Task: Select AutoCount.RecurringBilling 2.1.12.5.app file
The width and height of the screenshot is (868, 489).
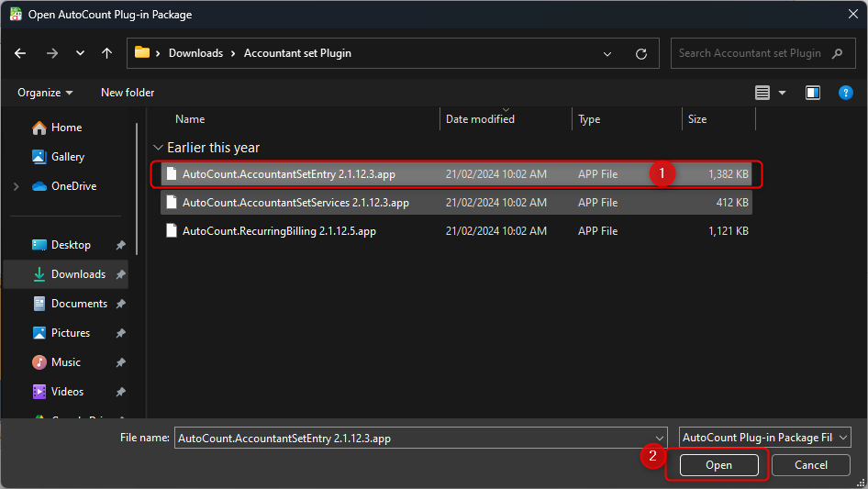Action: pyautogui.click(x=279, y=231)
